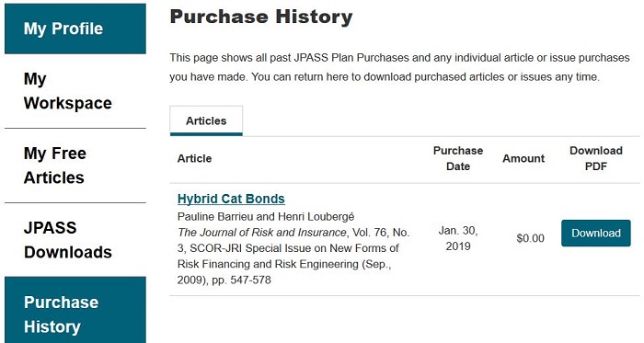This screenshot has height=343, width=644.
Task: Click the pp. 547-578 page range
Action: [x=241, y=280]
